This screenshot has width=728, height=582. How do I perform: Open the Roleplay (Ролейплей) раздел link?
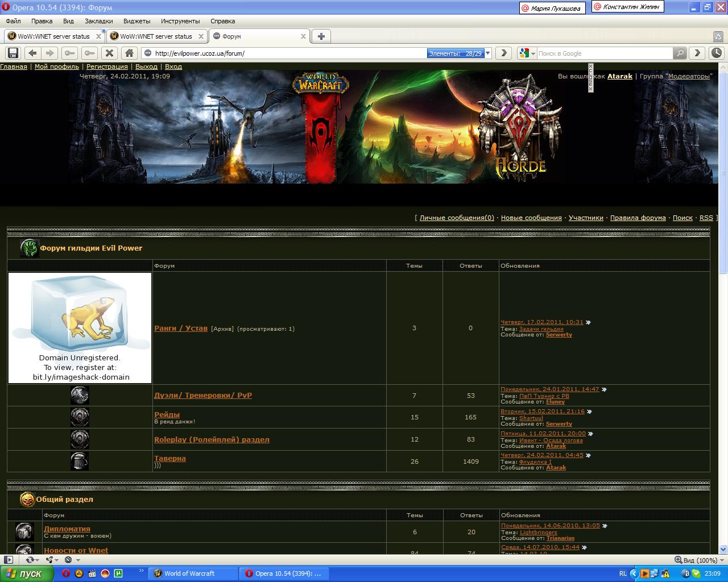212,439
